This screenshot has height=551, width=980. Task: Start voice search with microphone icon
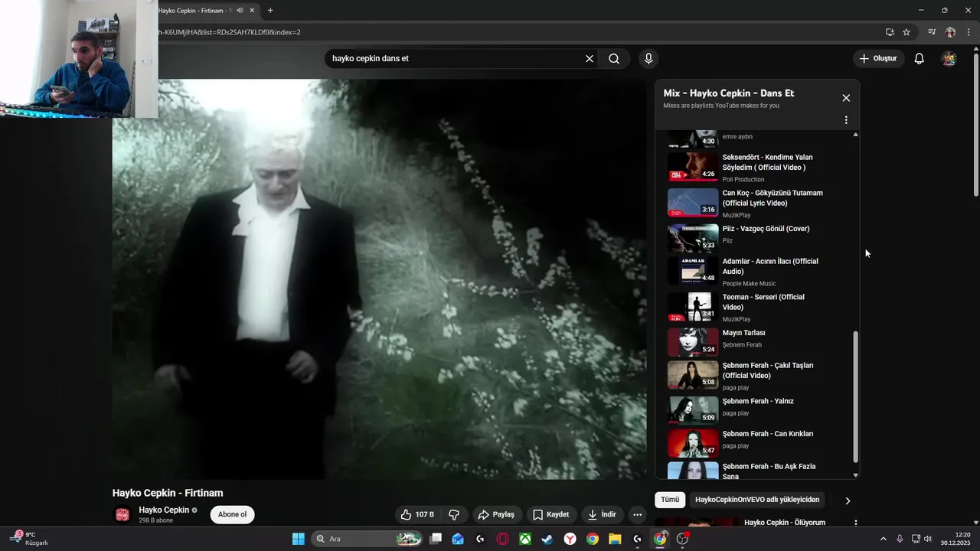tap(648, 59)
